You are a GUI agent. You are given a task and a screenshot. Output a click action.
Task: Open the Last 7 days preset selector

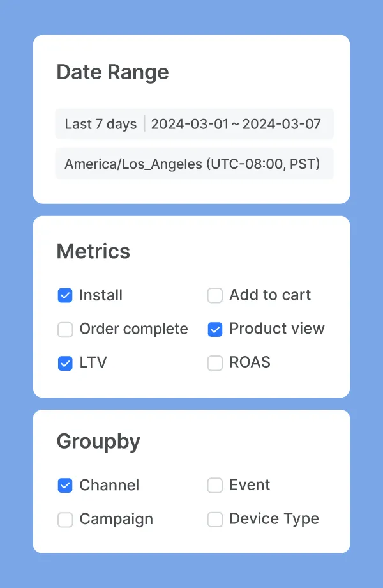pos(100,124)
